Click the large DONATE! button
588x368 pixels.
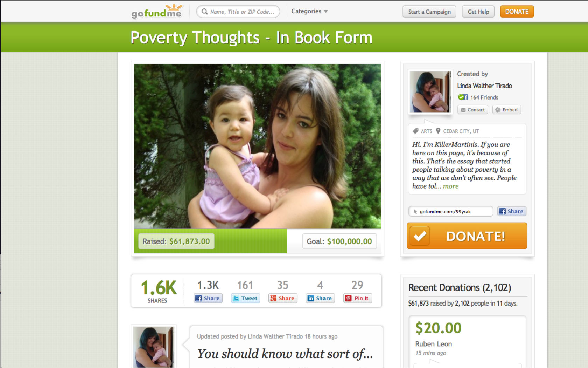click(x=467, y=236)
